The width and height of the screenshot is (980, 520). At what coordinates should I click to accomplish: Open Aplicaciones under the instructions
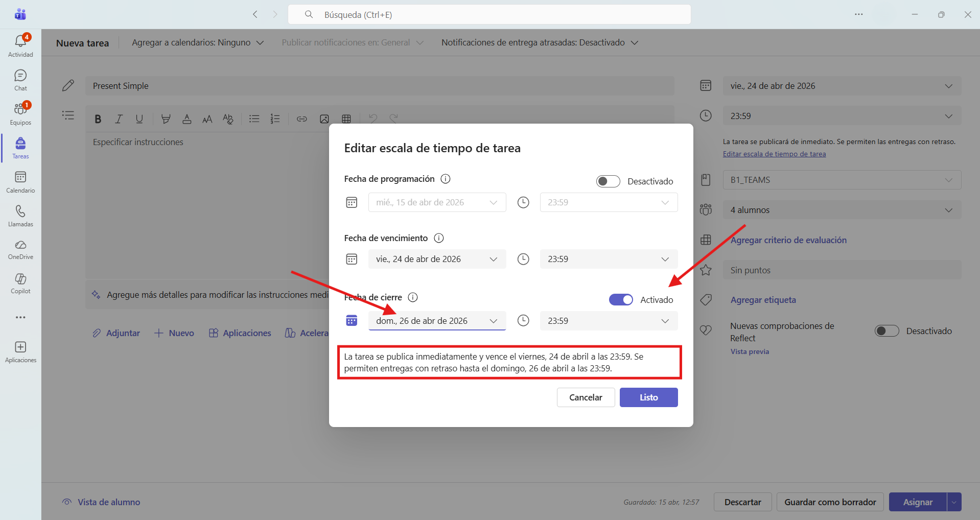pos(240,333)
